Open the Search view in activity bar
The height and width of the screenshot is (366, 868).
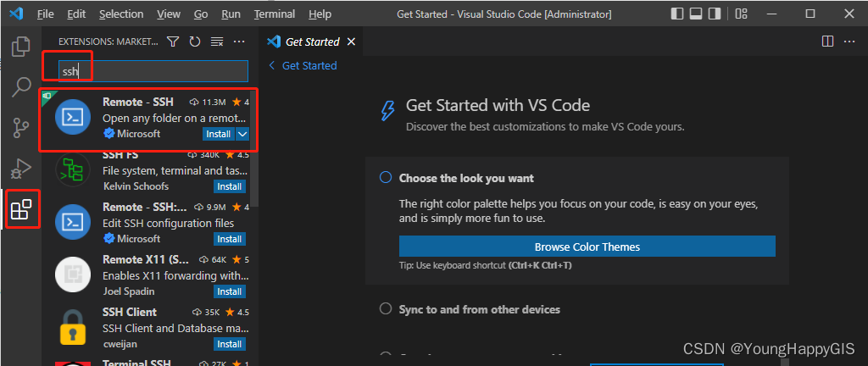(21, 86)
